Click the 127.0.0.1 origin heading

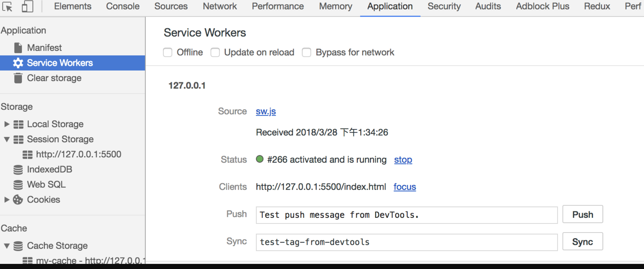[x=187, y=85]
